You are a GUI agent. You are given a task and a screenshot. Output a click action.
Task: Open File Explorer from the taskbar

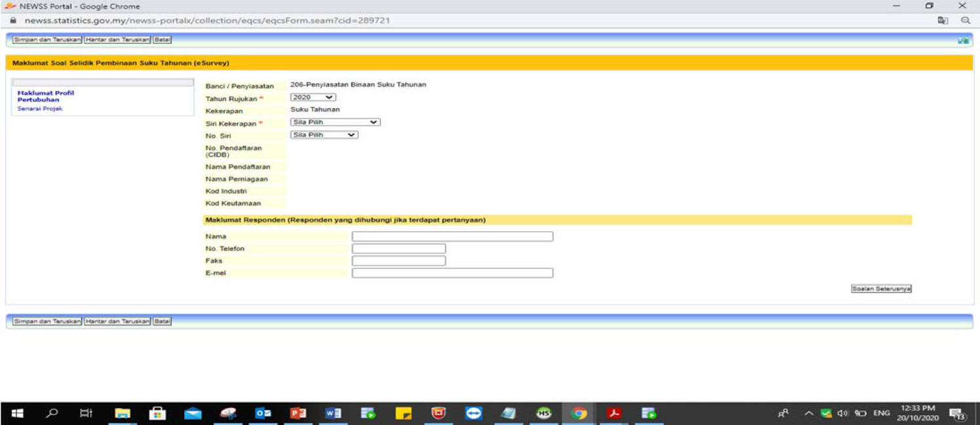click(x=122, y=413)
